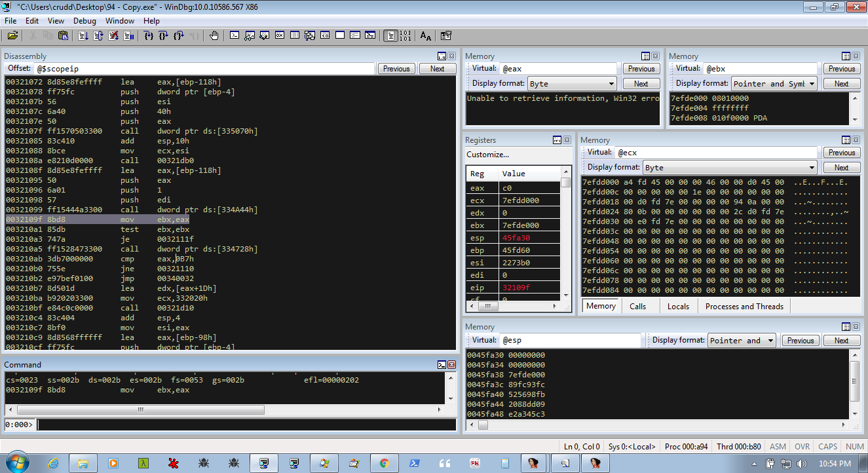The width and height of the screenshot is (868, 473).
Task: Click the Insert Breakpoint hand icon
Action: tap(214, 35)
